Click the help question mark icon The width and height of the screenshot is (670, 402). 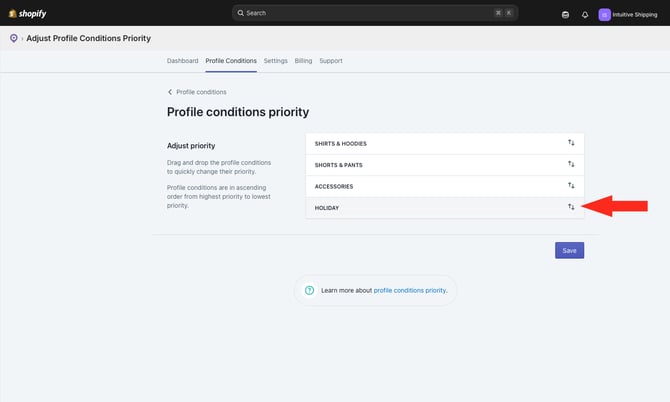pyautogui.click(x=309, y=290)
